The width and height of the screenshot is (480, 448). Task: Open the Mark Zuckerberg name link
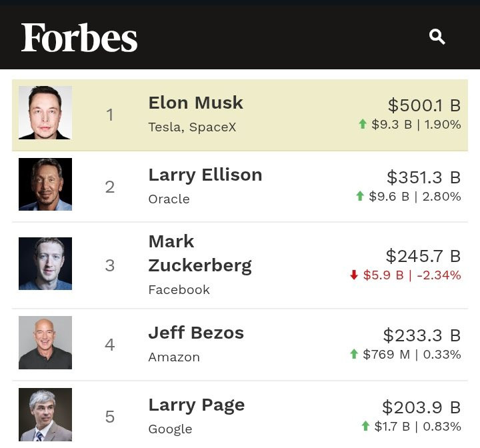coord(199,253)
